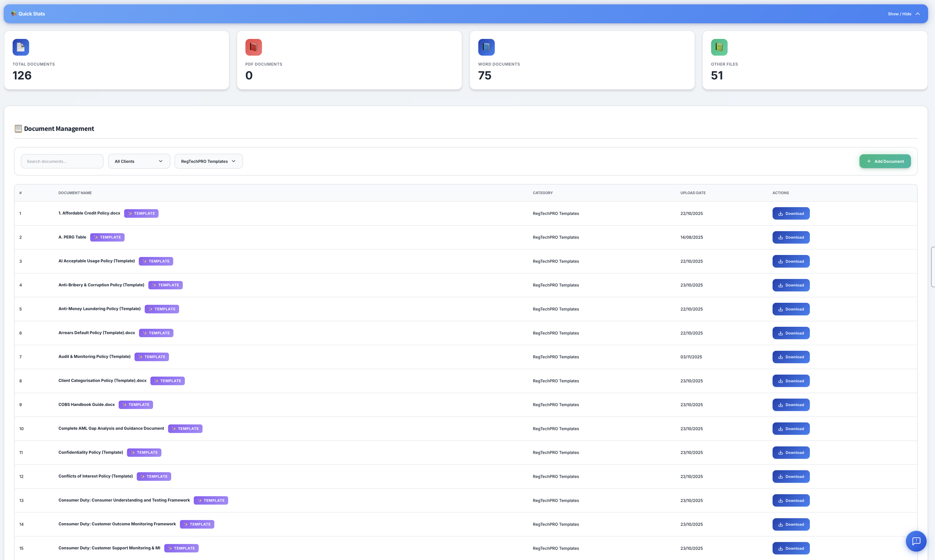
Task: Expand the RegTechPRO Templates category filter
Action: click(208, 161)
